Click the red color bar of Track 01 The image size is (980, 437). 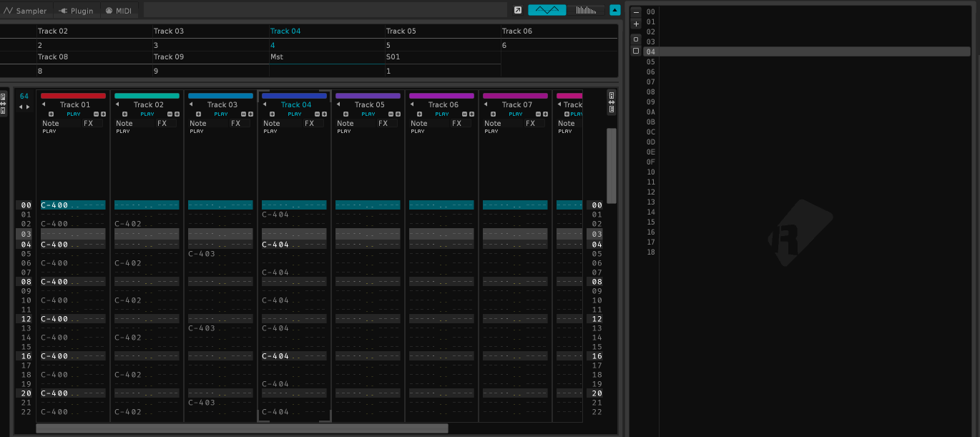[73, 95]
